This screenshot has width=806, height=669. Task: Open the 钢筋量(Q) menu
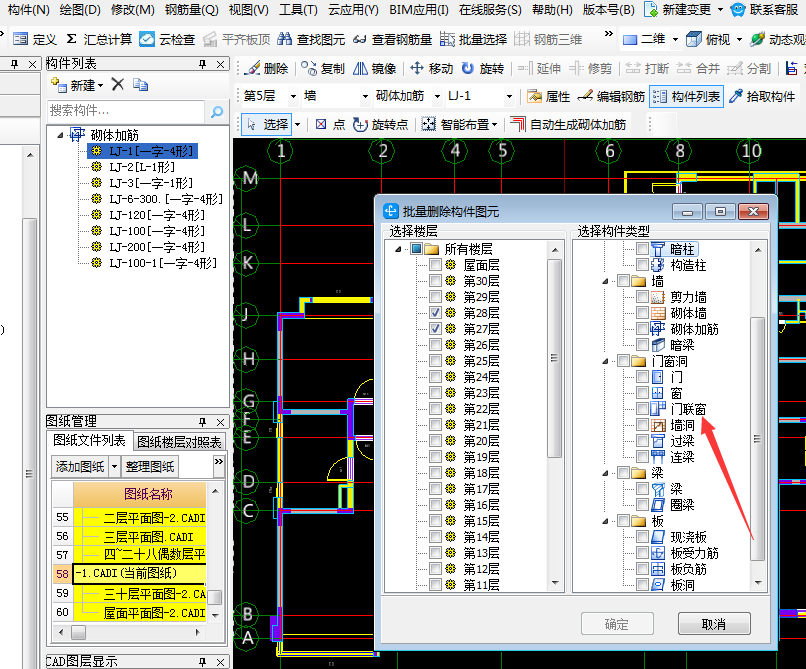pyautogui.click(x=191, y=9)
